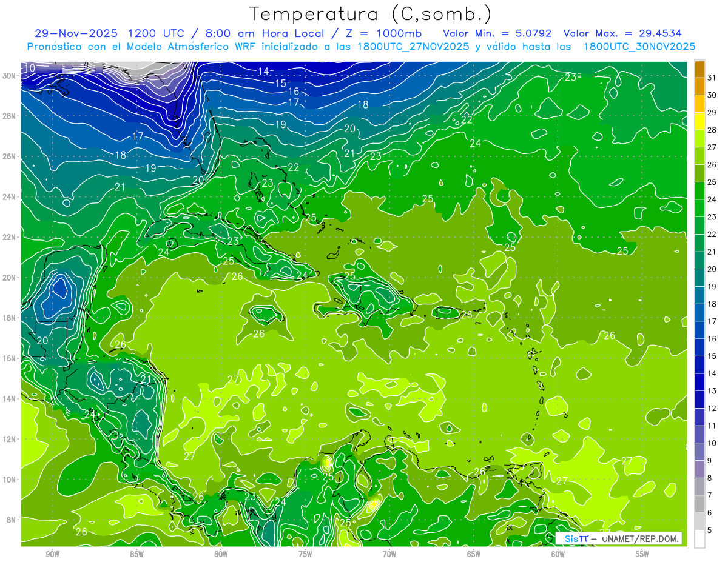The image size is (728, 562).
Task: Click the "14" contour label on the map
Action: pyautogui.click(x=263, y=72)
